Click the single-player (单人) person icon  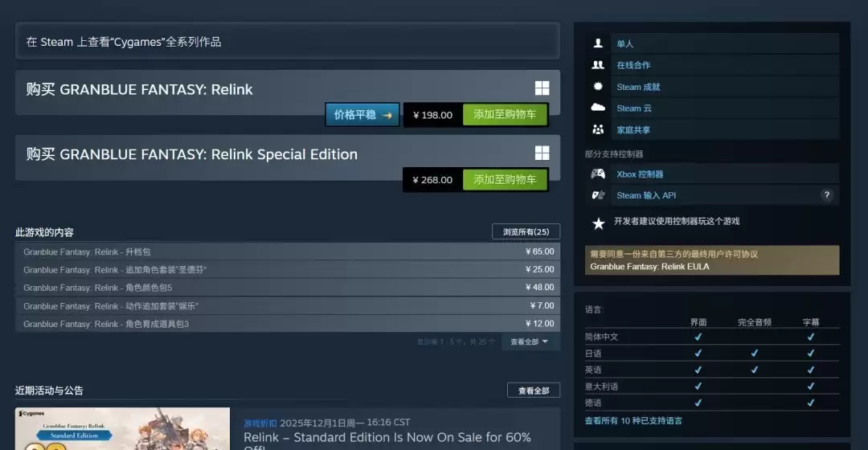click(598, 43)
